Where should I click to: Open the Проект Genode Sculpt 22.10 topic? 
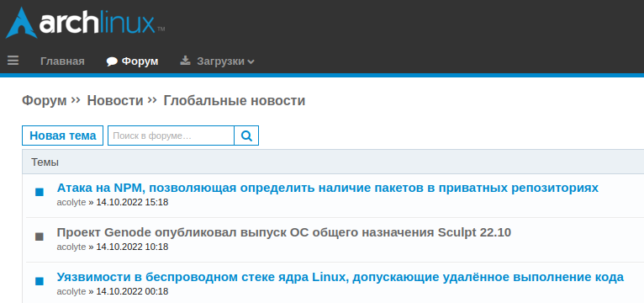284,232
